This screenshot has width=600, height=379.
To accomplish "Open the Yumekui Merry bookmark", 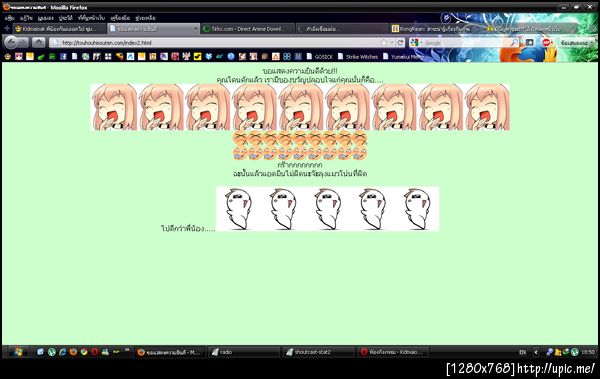I will (x=403, y=57).
